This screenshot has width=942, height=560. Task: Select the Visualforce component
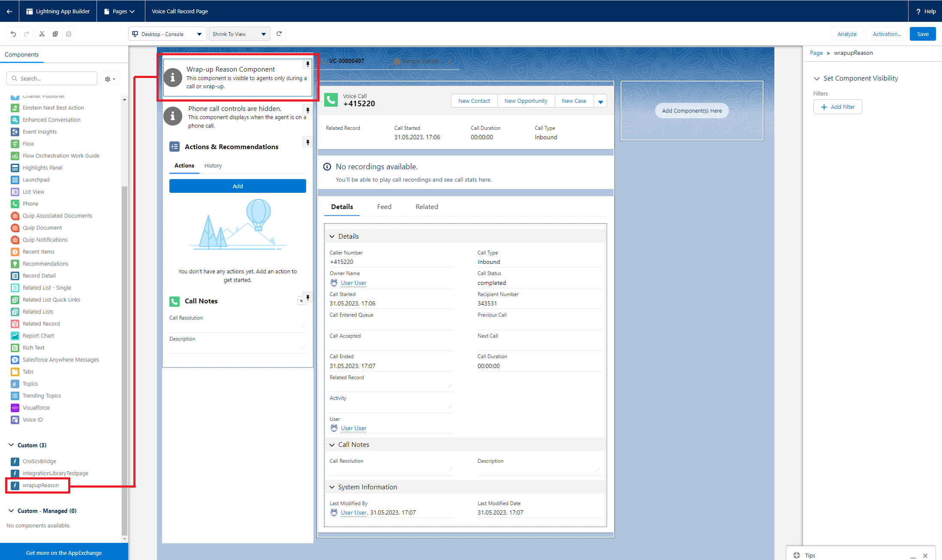click(x=36, y=407)
